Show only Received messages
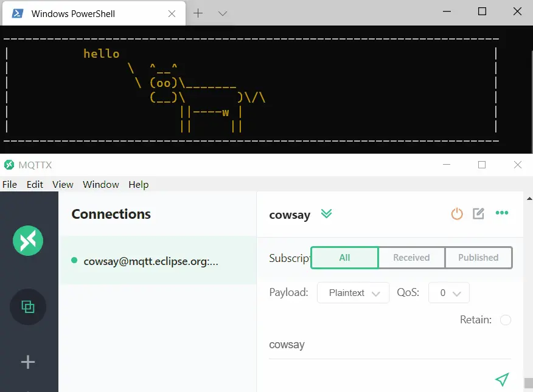This screenshot has height=392, width=533. [x=411, y=258]
